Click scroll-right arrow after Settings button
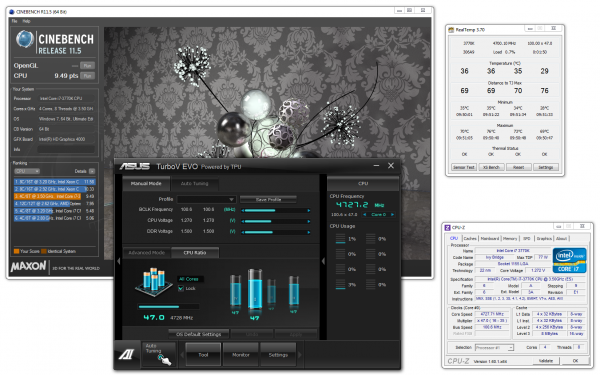This screenshot has width=600, height=375. pyautogui.click(x=300, y=355)
